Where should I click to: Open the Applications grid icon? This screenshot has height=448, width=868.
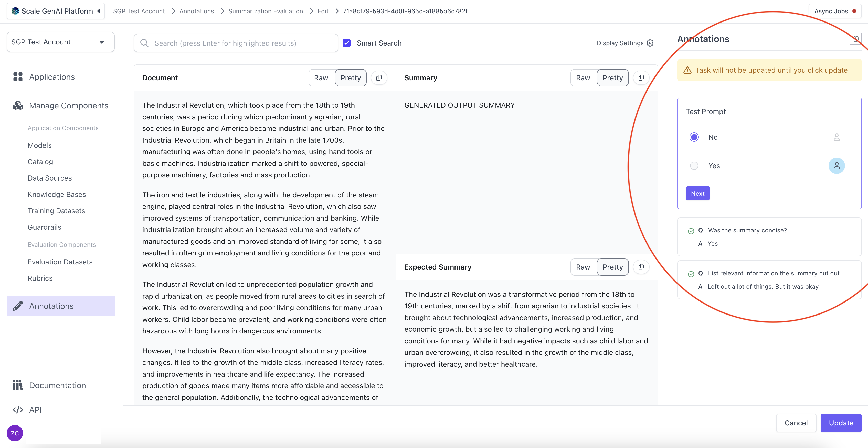coord(18,77)
